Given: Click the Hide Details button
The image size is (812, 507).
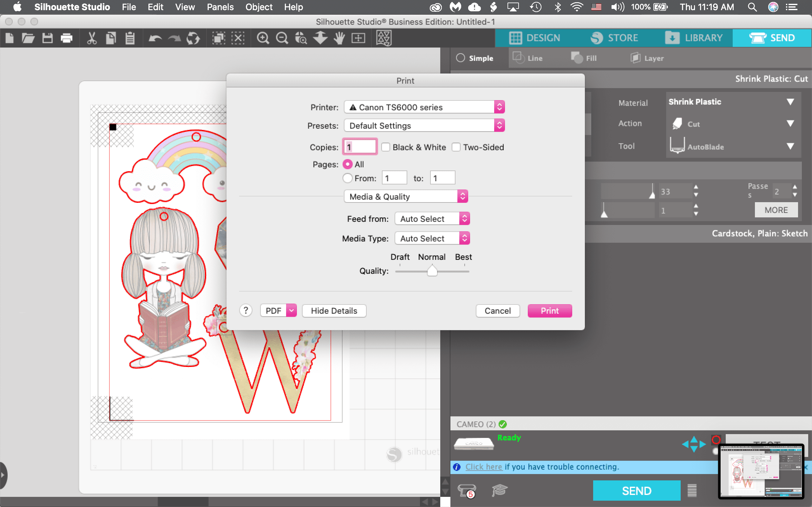Looking at the screenshot, I should pyautogui.click(x=334, y=311).
